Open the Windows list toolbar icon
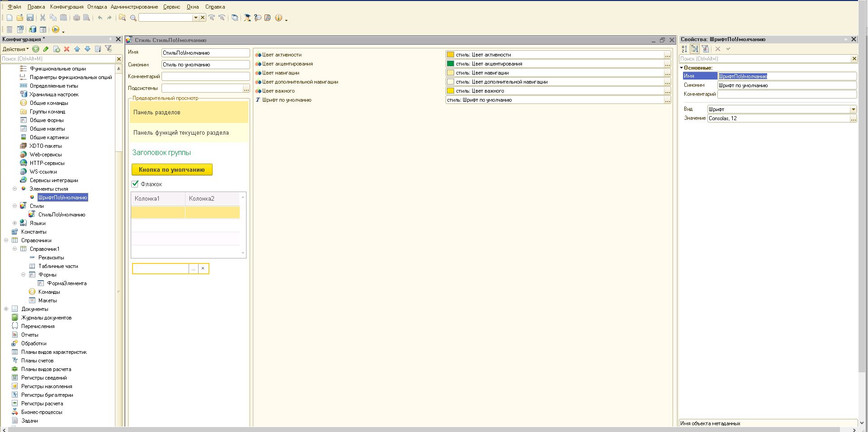 pyautogui.click(x=235, y=18)
